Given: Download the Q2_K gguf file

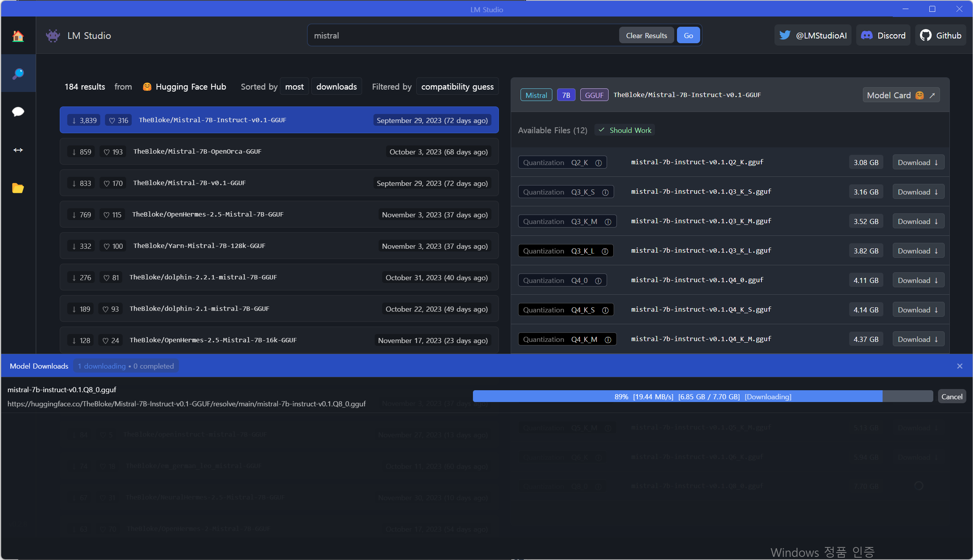Looking at the screenshot, I should pos(918,162).
